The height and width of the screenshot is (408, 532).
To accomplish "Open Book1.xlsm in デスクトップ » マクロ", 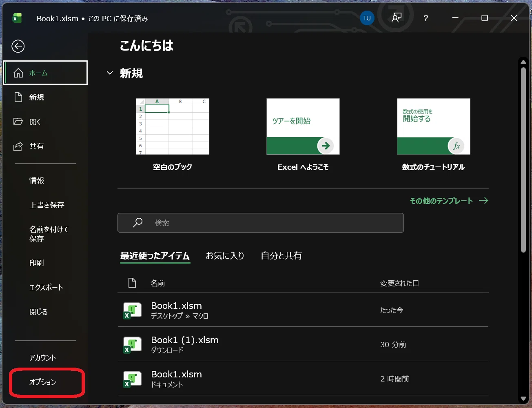I will click(x=303, y=310).
